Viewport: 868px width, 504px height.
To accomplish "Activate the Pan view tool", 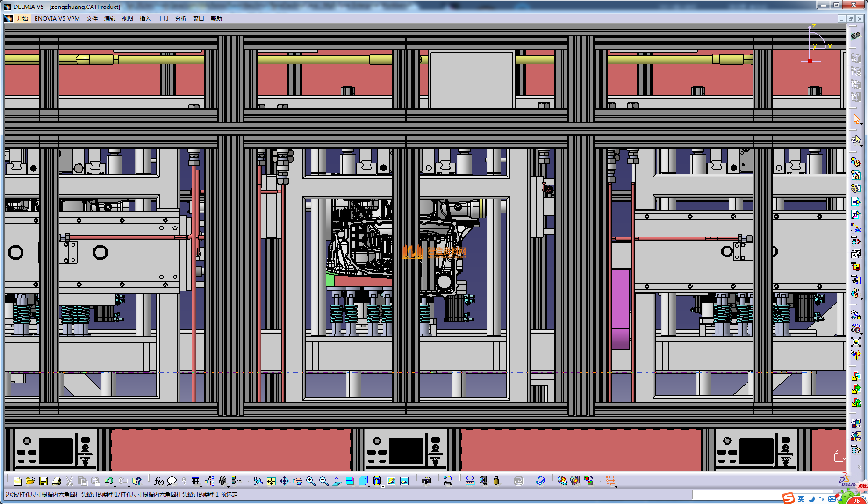I will 284,481.
